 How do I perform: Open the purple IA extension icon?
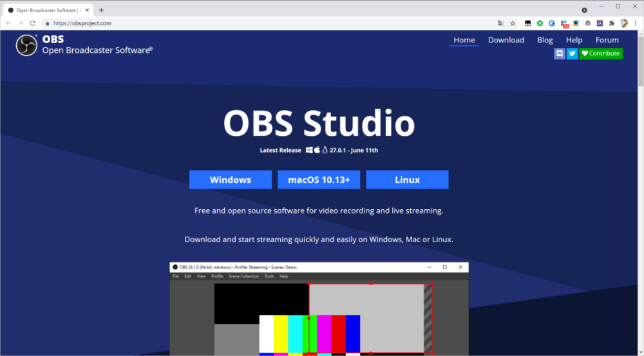coord(600,23)
